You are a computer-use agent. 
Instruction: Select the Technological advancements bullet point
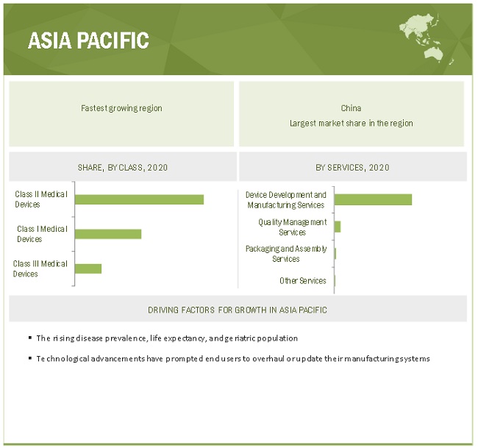233,359
